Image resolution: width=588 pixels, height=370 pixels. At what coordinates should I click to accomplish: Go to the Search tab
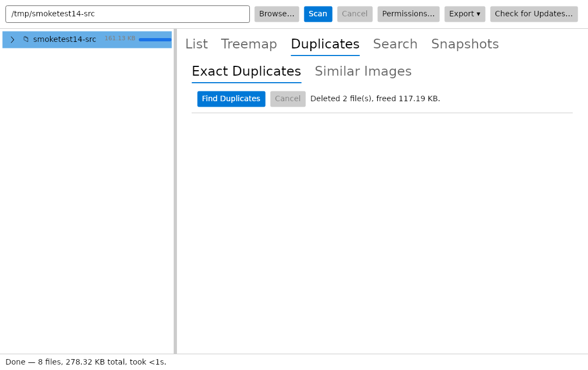tap(395, 44)
